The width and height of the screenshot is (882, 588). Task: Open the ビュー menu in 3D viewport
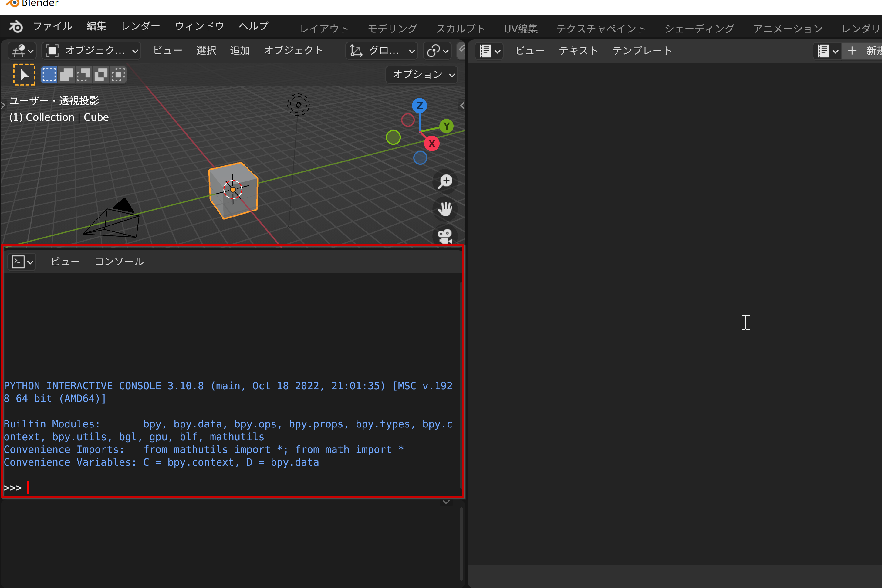pos(165,51)
